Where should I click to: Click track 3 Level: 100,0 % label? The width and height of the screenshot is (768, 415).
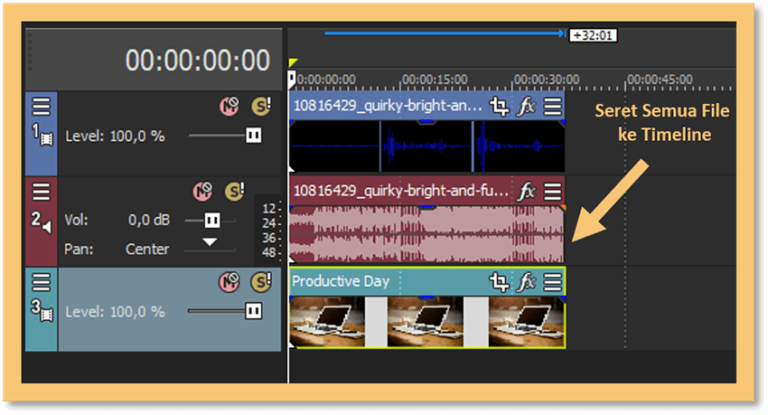pos(115,312)
